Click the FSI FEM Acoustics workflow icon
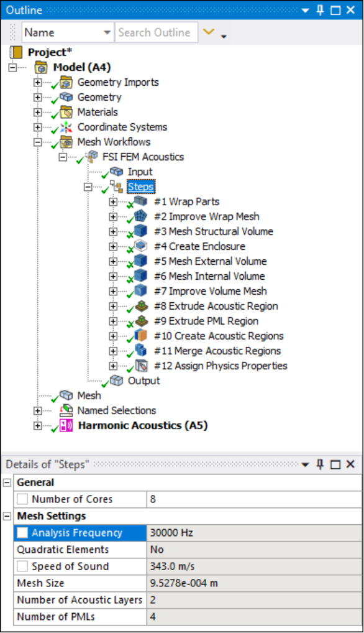Image resolution: width=364 pixels, height=633 pixels. (91, 157)
